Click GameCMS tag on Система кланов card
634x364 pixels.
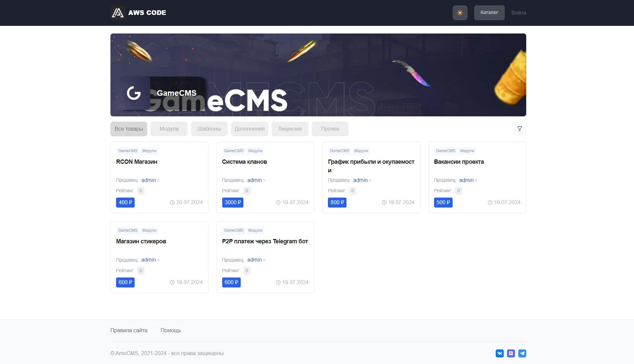[234, 151]
